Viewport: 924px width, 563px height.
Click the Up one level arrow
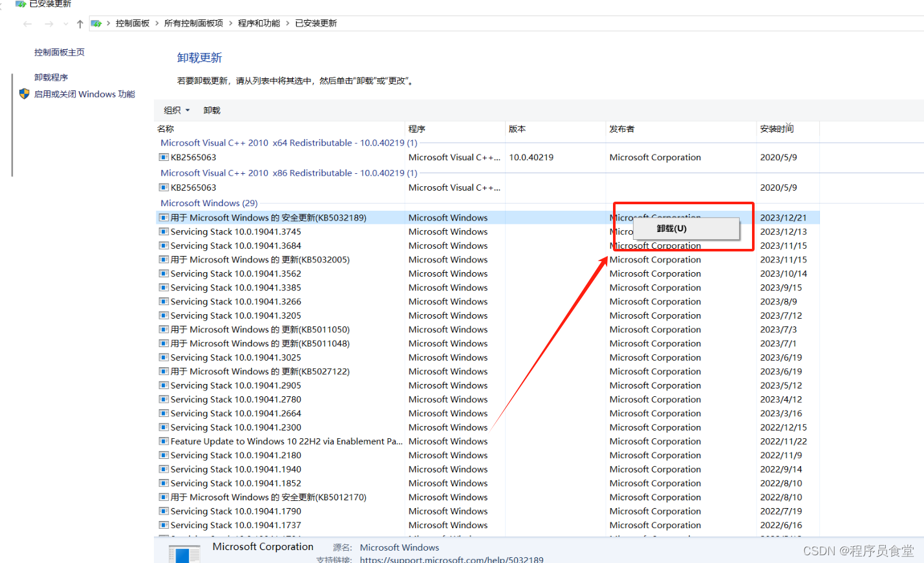(80, 24)
